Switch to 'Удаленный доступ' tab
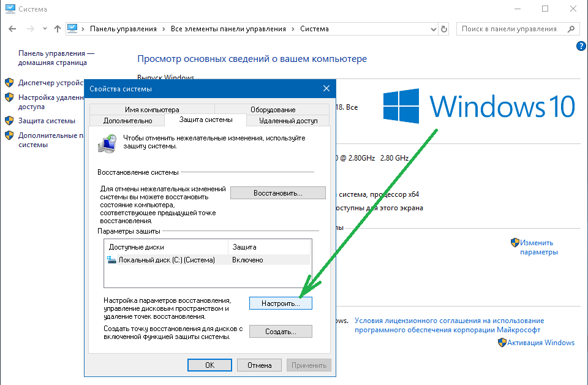 click(288, 120)
